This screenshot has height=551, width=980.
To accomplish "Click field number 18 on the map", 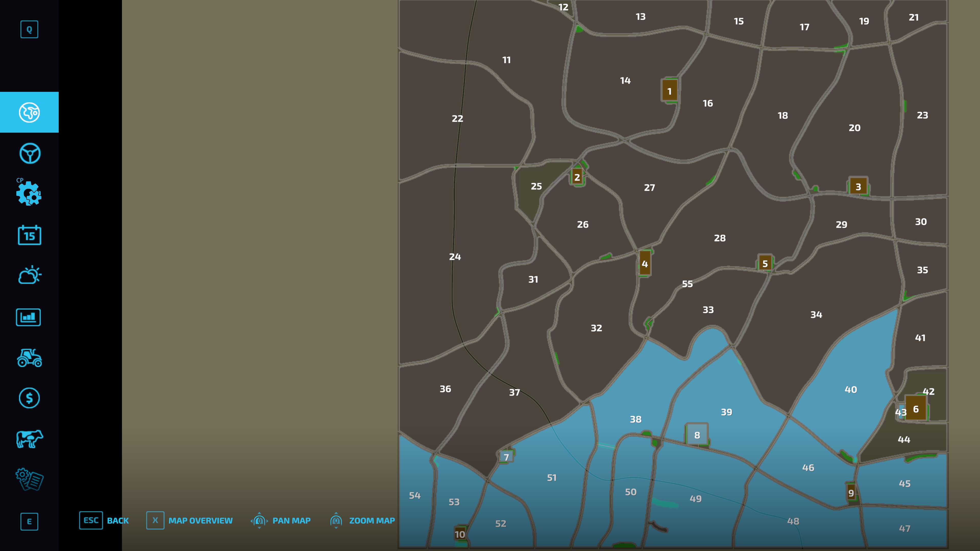I will (x=782, y=115).
